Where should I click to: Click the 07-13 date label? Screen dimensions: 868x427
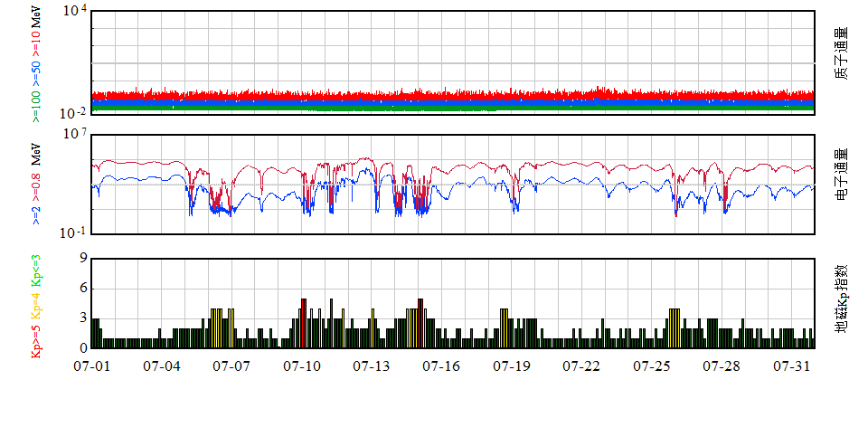pyautogui.click(x=372, y=366)
